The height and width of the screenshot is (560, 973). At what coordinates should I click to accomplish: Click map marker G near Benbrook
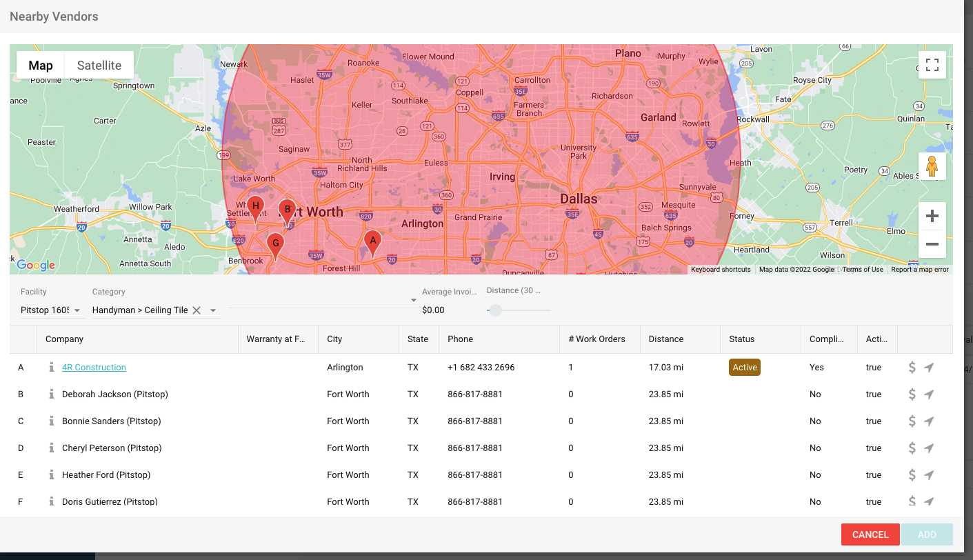(x=275, y=246)
